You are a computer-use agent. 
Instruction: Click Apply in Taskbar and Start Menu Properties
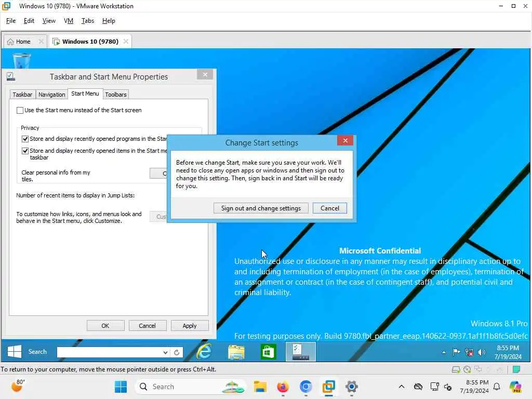[x=190, y=326]
